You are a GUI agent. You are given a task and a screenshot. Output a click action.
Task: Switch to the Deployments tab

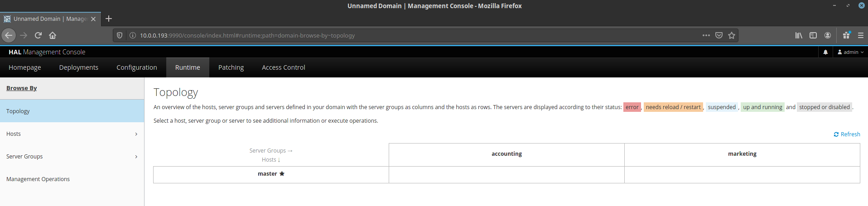click(79, 67)
